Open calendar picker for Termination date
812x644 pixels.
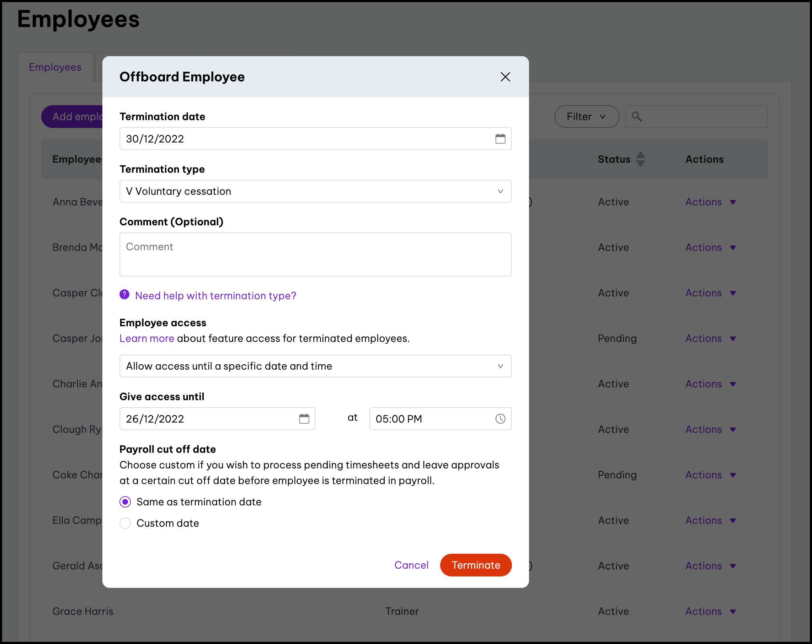point(500,139)
